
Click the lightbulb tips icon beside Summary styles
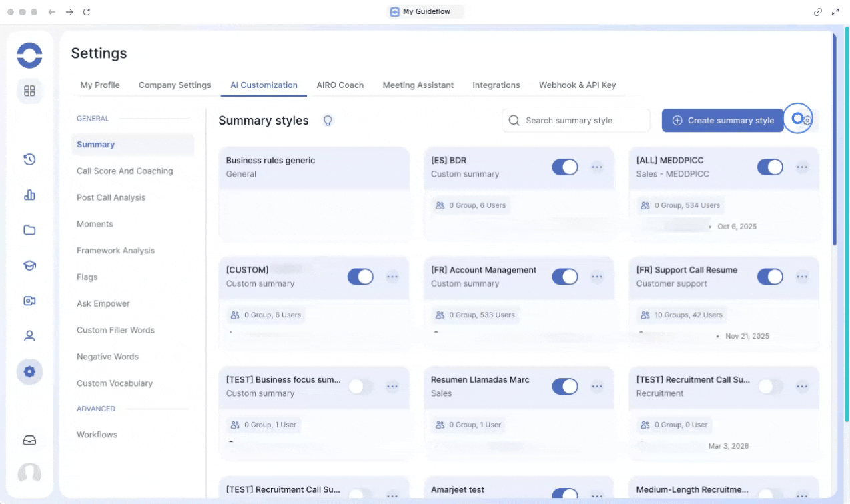(328, 121)
